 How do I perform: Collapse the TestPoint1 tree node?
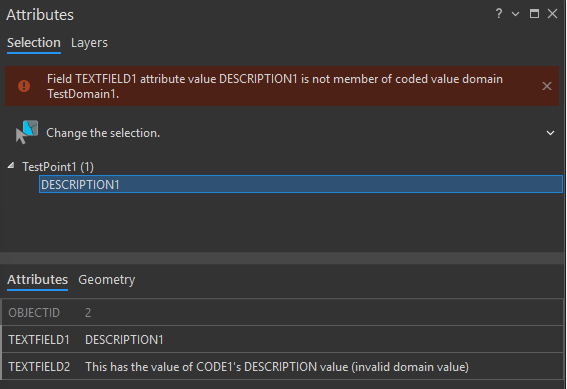click(x=11, y=166)
